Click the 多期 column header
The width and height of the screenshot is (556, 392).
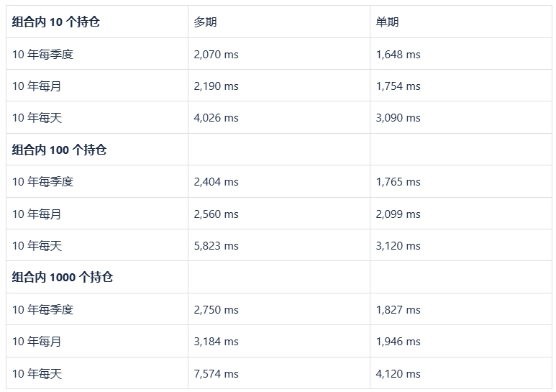pos(278,22)
